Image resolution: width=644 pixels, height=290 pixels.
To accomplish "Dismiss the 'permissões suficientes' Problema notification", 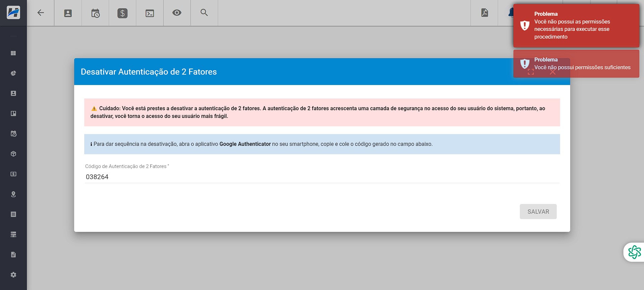I will [x=576, y=64].
